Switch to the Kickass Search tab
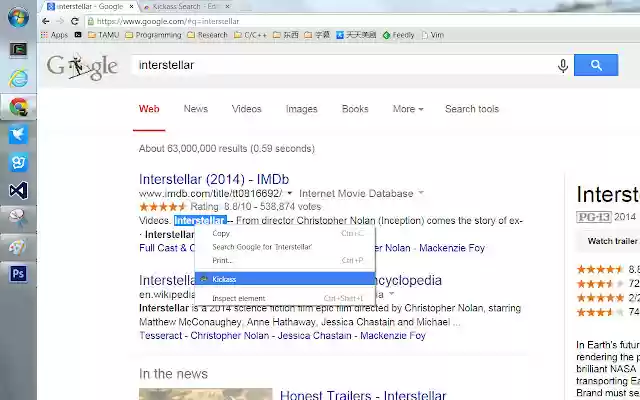 pyautogui.click(x=184, y=7)
